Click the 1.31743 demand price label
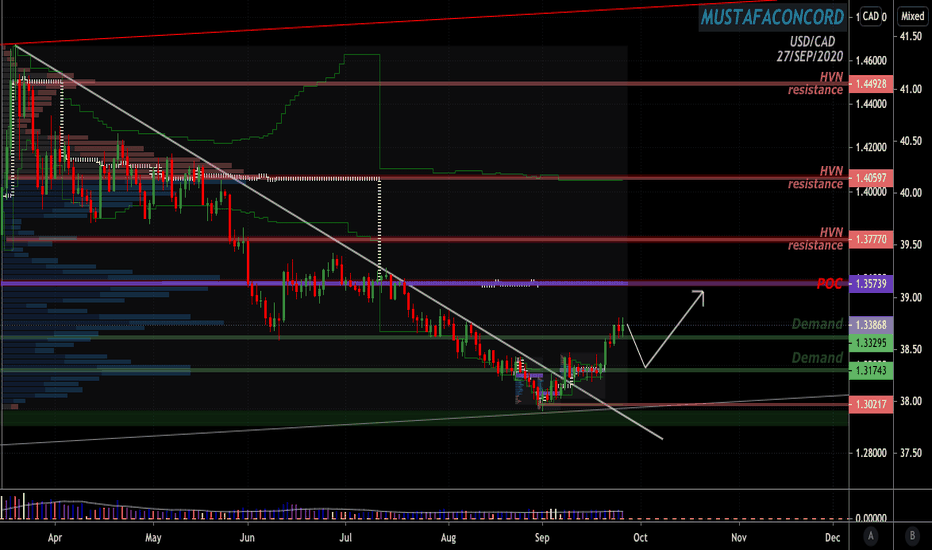 (871, 370)
